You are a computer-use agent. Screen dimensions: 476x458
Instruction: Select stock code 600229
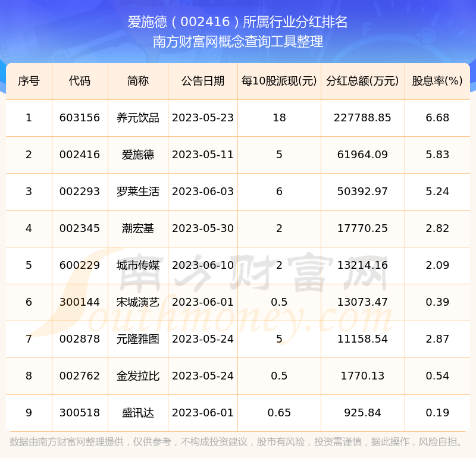tap(80, 265)
